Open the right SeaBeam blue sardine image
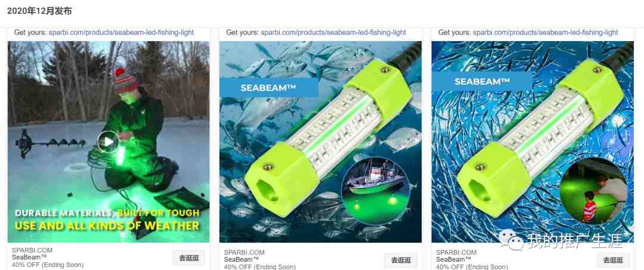This screenshot has width=644, height=270. (x=532, y=142)
